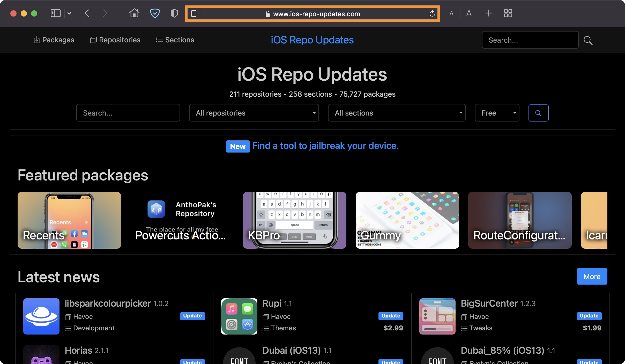The image size is (625, 364).
Task: Increase text size with large A
Action: tap(469, 13)
